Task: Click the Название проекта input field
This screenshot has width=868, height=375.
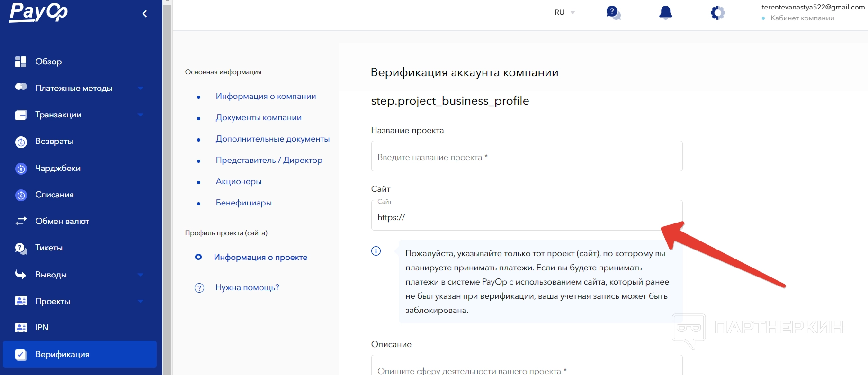Action: [x=527, y=157]
